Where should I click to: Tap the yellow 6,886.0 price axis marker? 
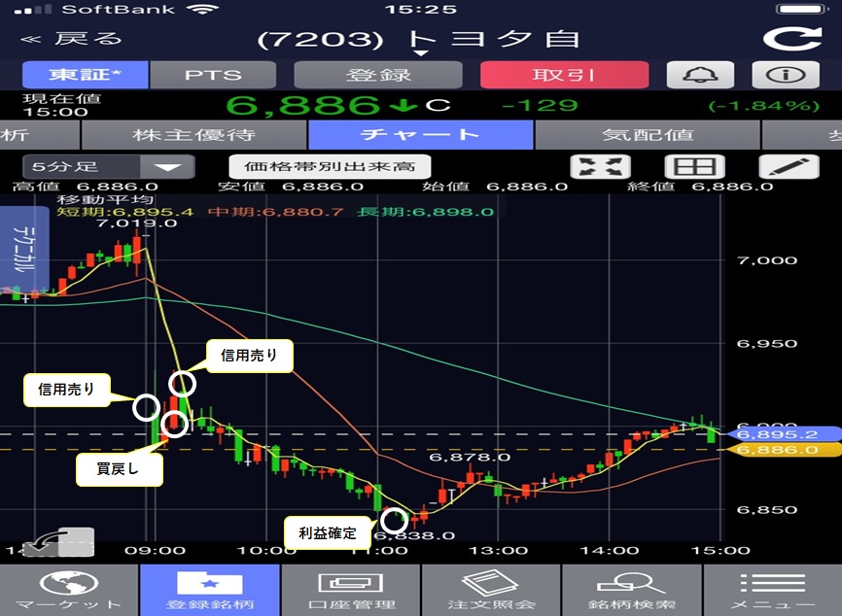782,450
